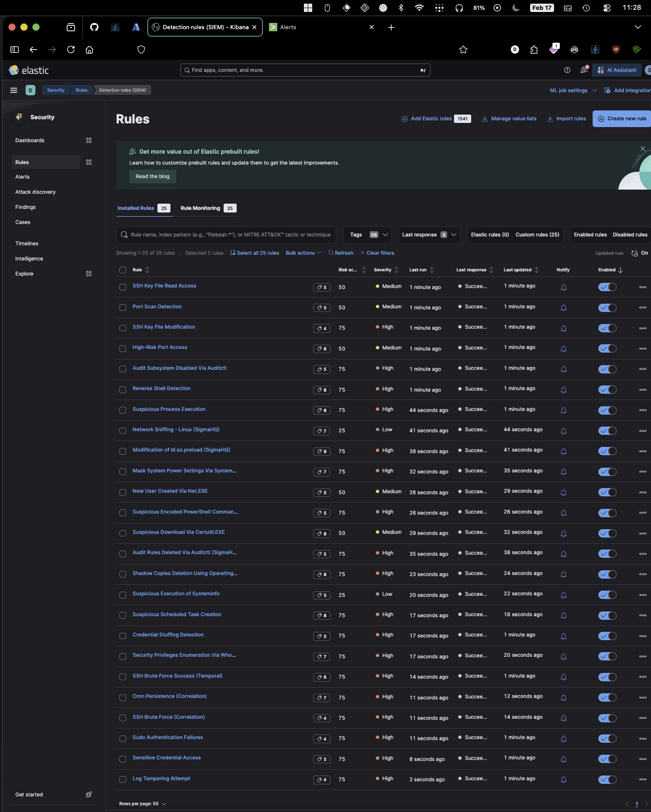Open row actions for SSH Key File Modification

pyautogui.click(x=643, y=328)
